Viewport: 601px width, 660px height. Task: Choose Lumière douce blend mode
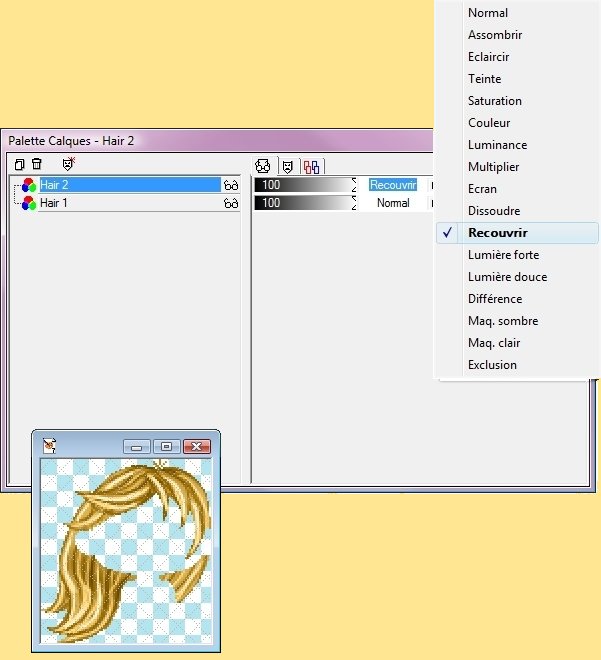pyautogui.click(x=507, y=277)
